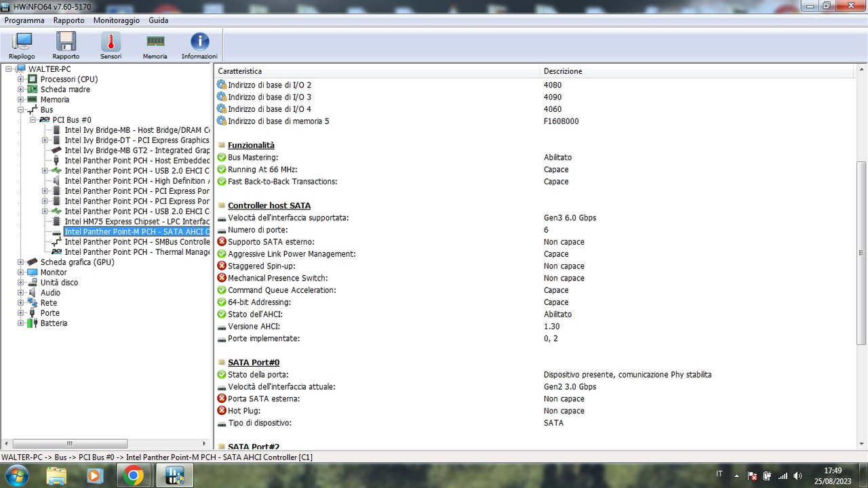Screen dimensions: 868x488
Task: Click the taskbar clock showing 17:49
Action: click(x=833, y=476)
